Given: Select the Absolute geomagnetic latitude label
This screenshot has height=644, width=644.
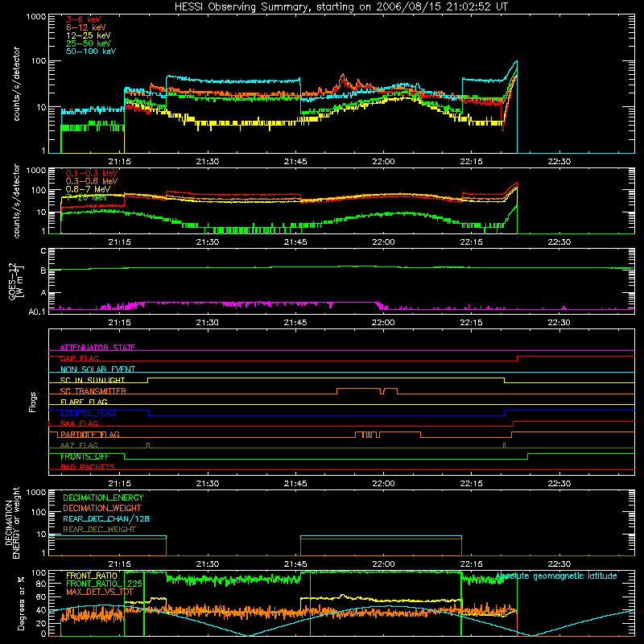Looking at the screenshot, I should 556,576.
